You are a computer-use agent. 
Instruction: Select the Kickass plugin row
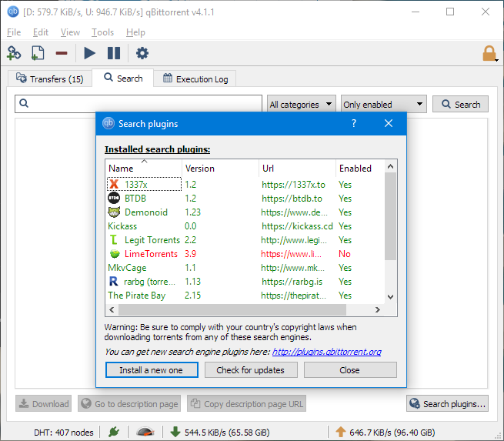245,226
